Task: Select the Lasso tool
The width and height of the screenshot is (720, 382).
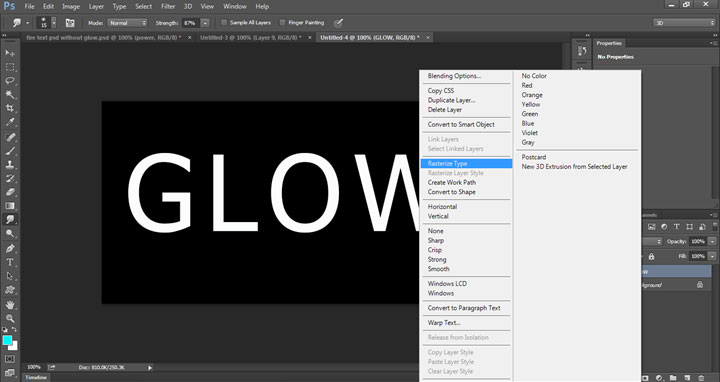Action: (x=10, y=81)
